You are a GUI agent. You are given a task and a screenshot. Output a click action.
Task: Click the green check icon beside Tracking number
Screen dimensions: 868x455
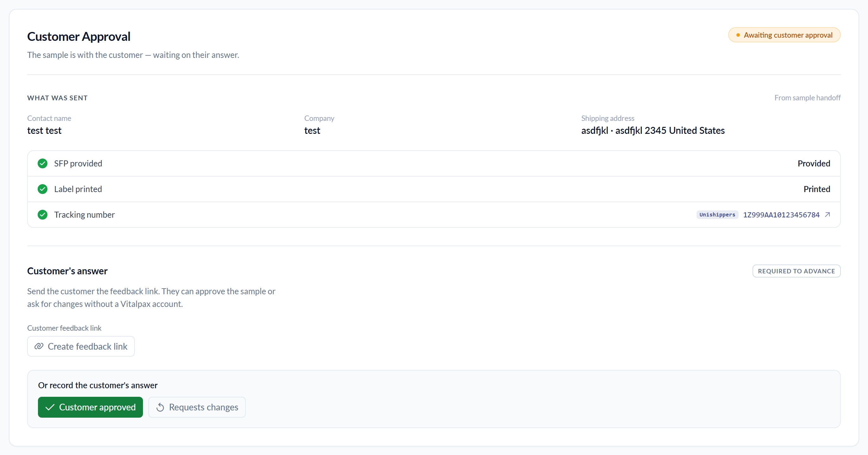[x=42, y=215]
